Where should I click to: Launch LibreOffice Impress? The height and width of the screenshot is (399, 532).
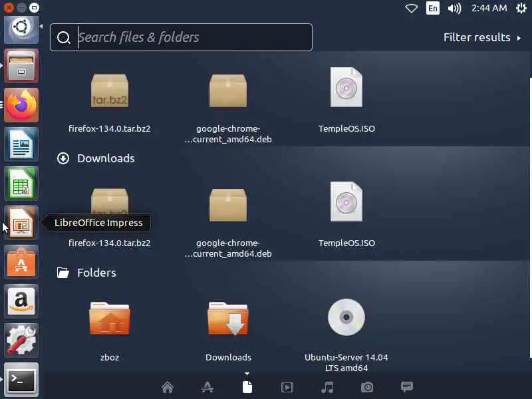click(x=21, y=223)
